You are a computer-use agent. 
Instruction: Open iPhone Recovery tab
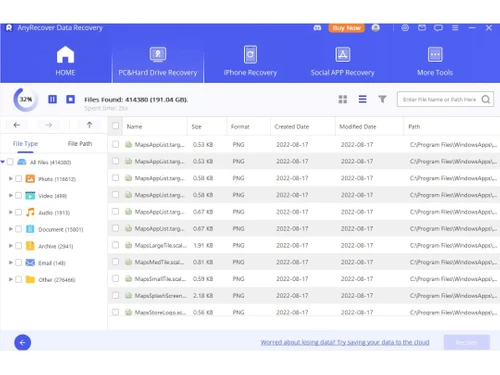[x=250, y=61]
